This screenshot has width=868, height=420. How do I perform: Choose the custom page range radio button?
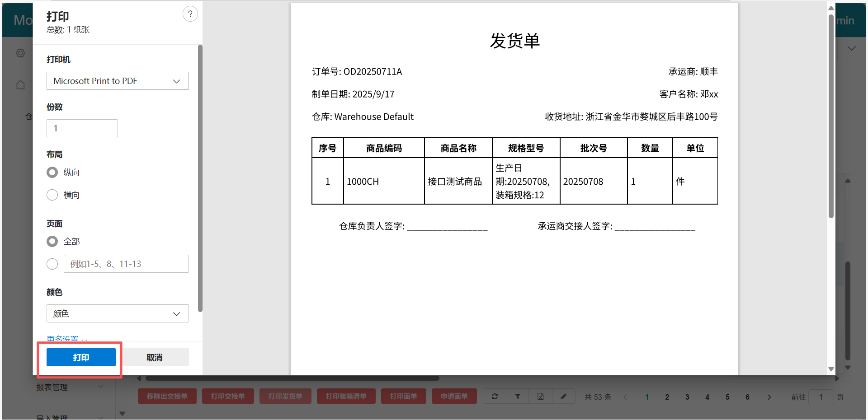click(x=52, y=264)
